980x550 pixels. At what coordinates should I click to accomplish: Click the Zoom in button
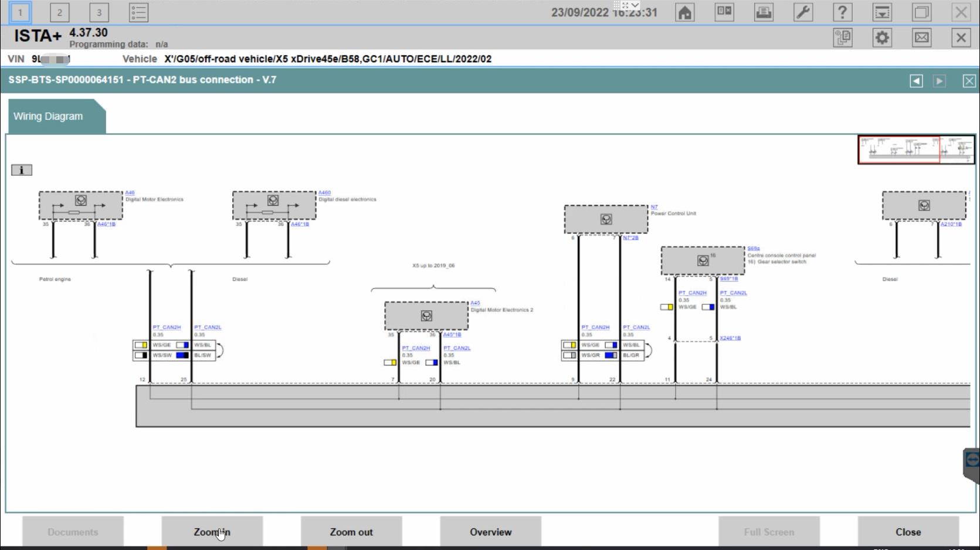click(212, 532)
